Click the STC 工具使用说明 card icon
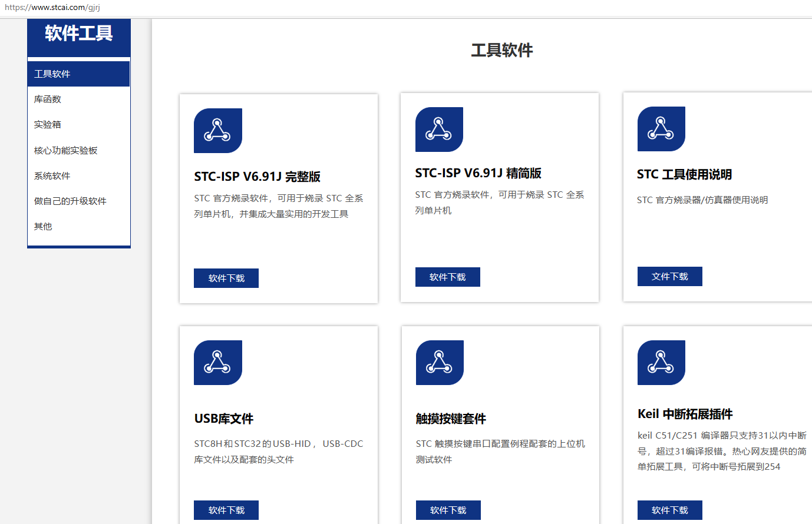This screenshot has width=812, height=524. point(661,129)
